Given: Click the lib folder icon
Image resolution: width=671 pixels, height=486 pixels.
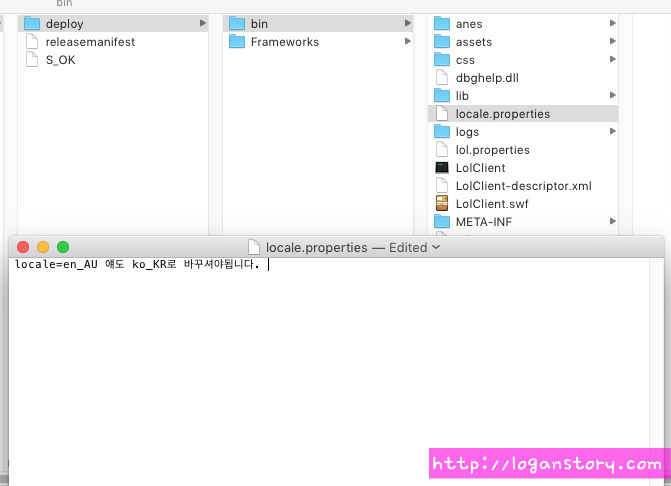Looking at the screenshot, I should tap(442, 95).
